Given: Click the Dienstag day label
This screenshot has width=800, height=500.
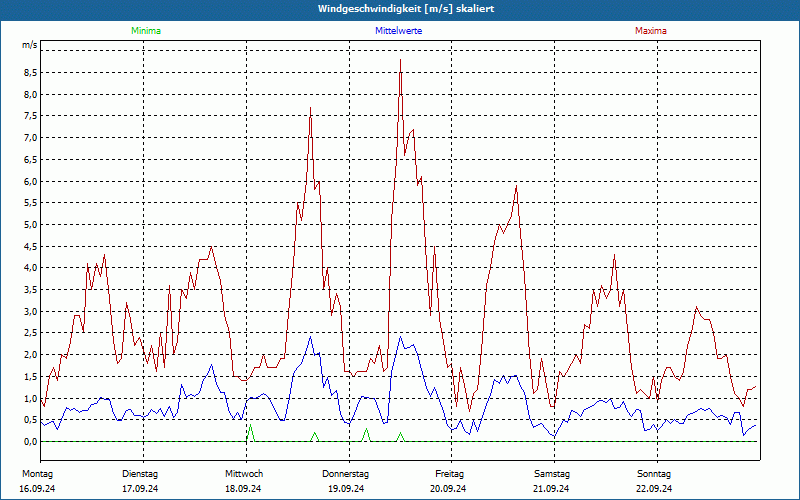Looking at the screenshot, I should (140, 474).
